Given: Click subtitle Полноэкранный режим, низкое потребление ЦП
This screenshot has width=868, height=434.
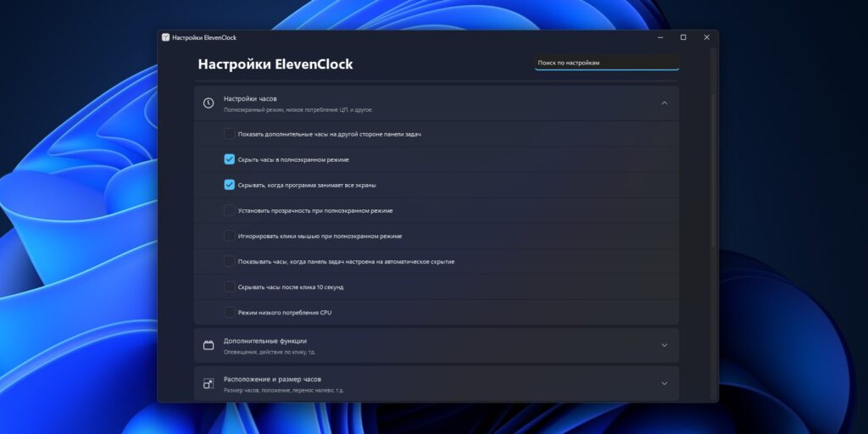Looking at the screenshot, I should click(x=298, y=109).
